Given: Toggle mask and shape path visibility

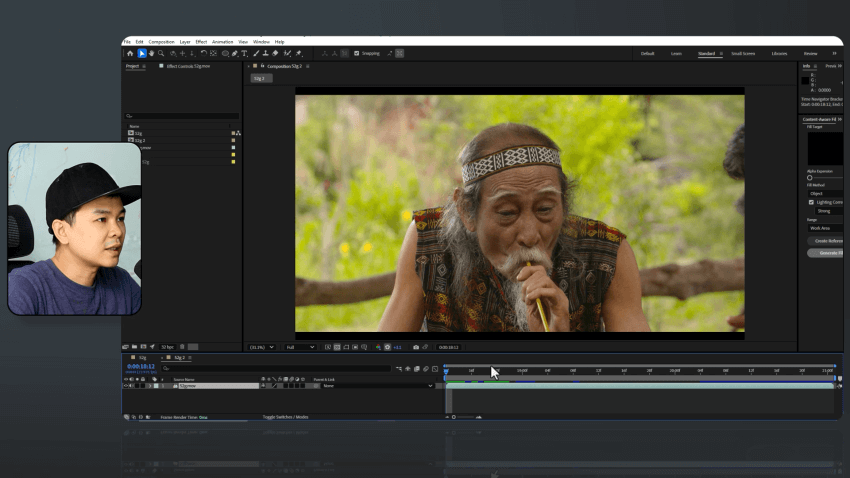Looking at the screenshot, I should (346, 347).
